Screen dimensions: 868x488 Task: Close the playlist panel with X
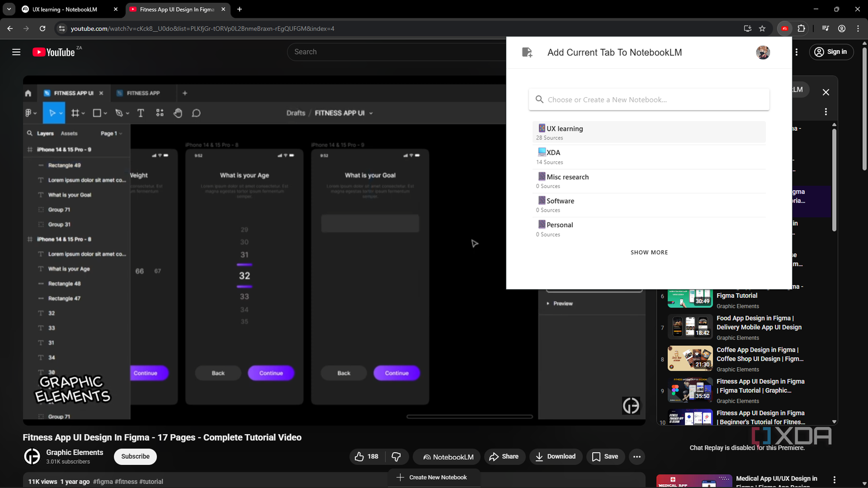(x=826, y=92)
